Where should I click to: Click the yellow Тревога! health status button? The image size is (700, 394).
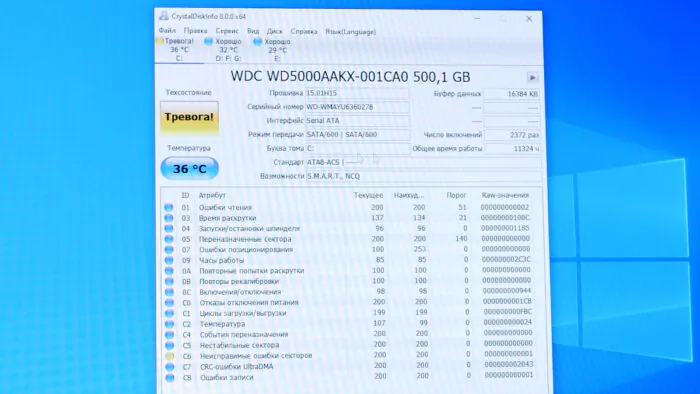pos(189,117)
